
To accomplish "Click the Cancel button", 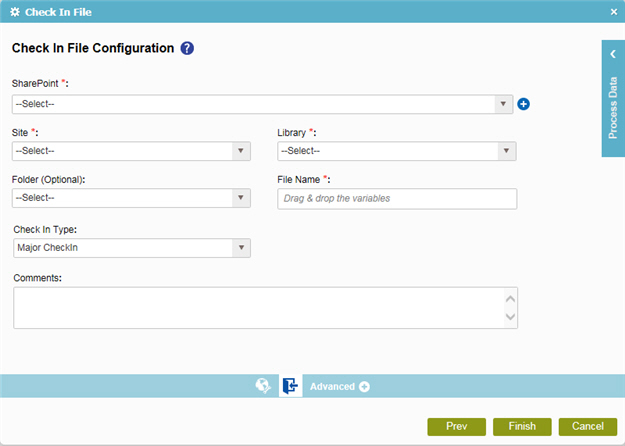I will [x=588, y=426].
